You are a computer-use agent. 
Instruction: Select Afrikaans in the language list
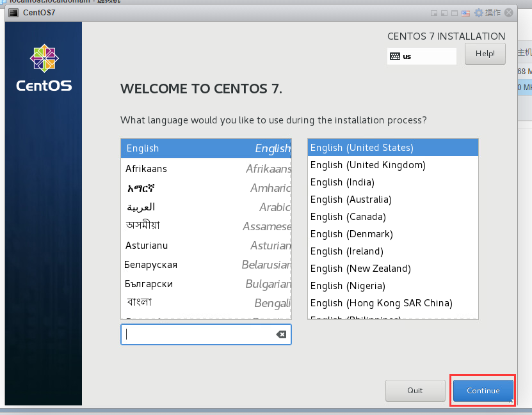(206, 169)
